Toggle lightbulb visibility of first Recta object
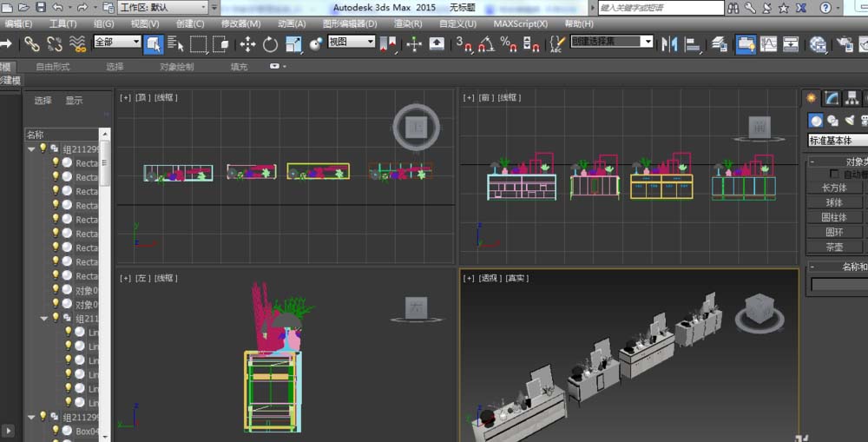 tap(56, 162)
